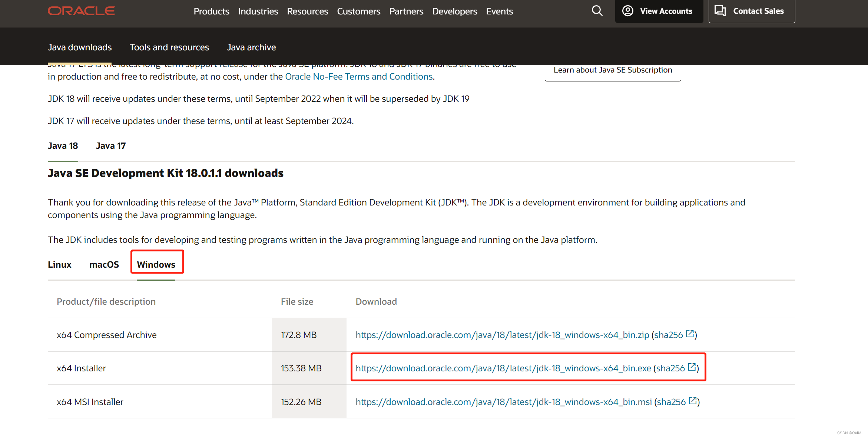Click the 'Product/file description' column header
The image size is (868, 438).
pyautogui.click(x=106, y=302)
